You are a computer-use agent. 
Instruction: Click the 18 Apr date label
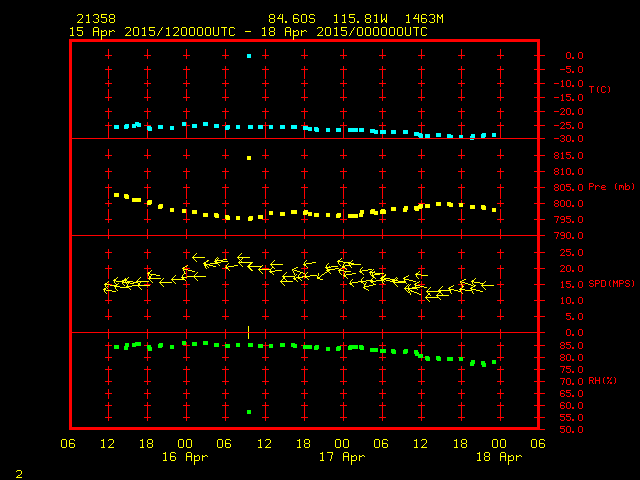(499, 457)
